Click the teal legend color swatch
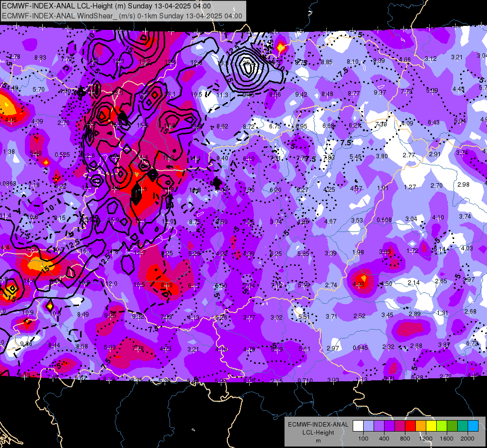 463,426
